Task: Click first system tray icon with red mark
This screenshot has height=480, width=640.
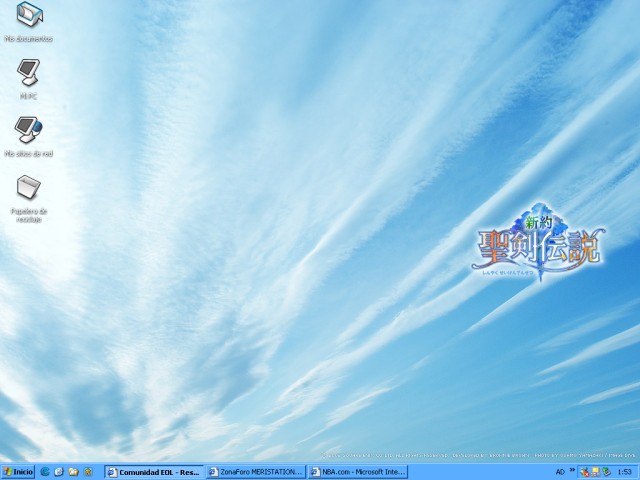Action: tap(584, 472)
